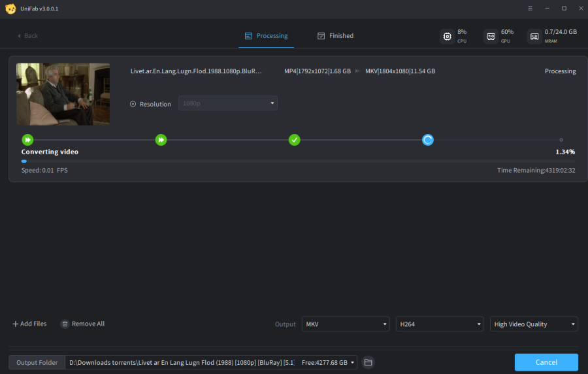Screen dimensions: 588x374
Task: Select the Processing tab
Action: click(x=266, y=36)
